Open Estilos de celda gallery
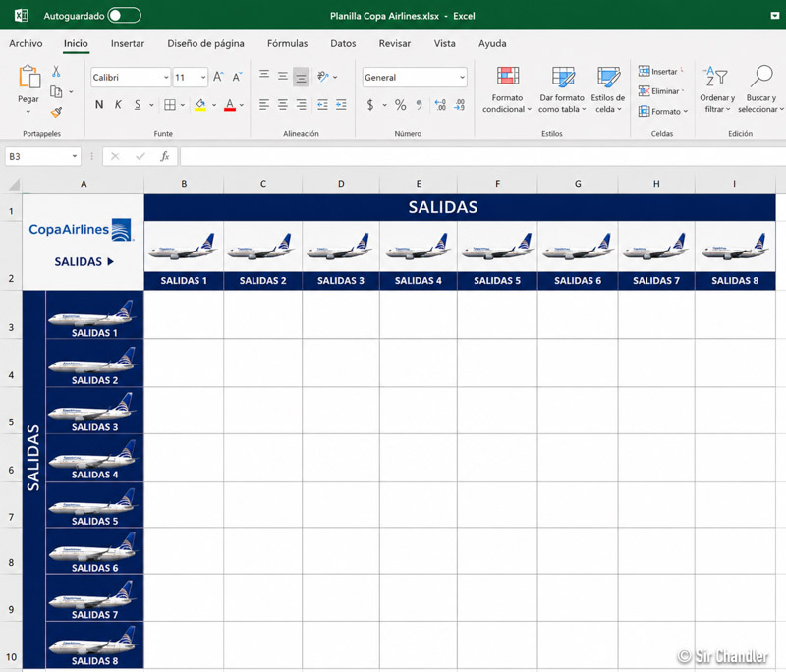This screenshot has width=786, height=672. coord(607,90)
